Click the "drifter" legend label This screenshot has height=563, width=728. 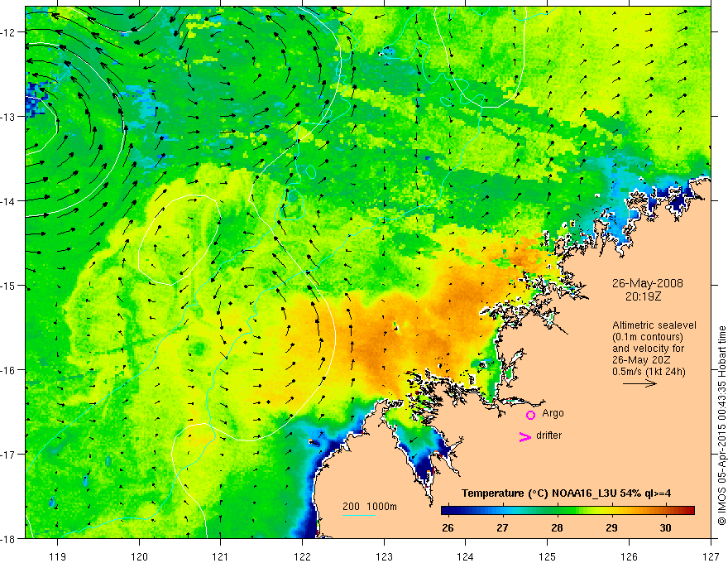[548, 435]
